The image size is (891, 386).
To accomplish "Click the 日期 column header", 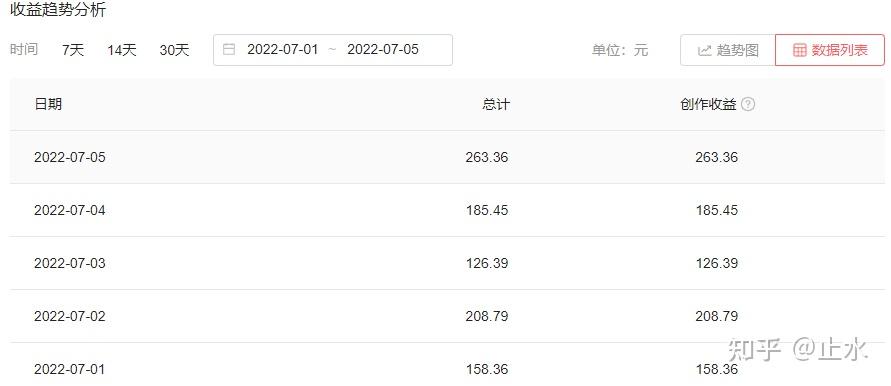I will coord(48,104).
